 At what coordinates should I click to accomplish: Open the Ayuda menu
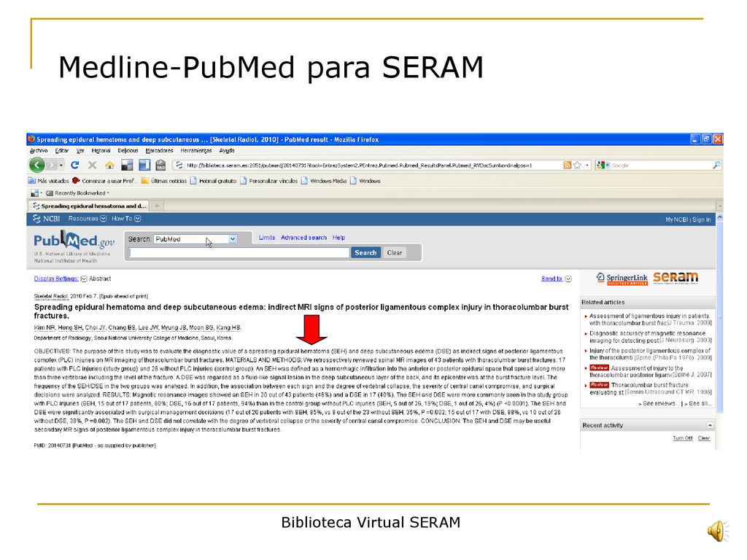point(227,150)
